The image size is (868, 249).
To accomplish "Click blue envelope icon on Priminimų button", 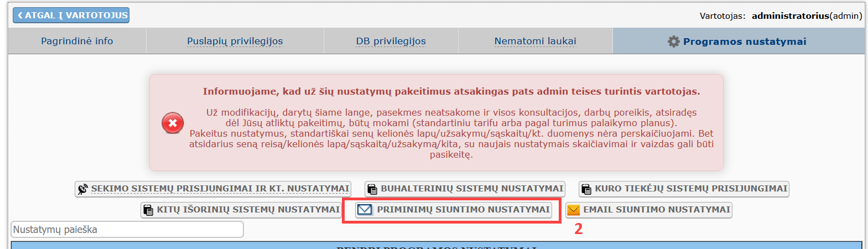I will coord(365,210).
